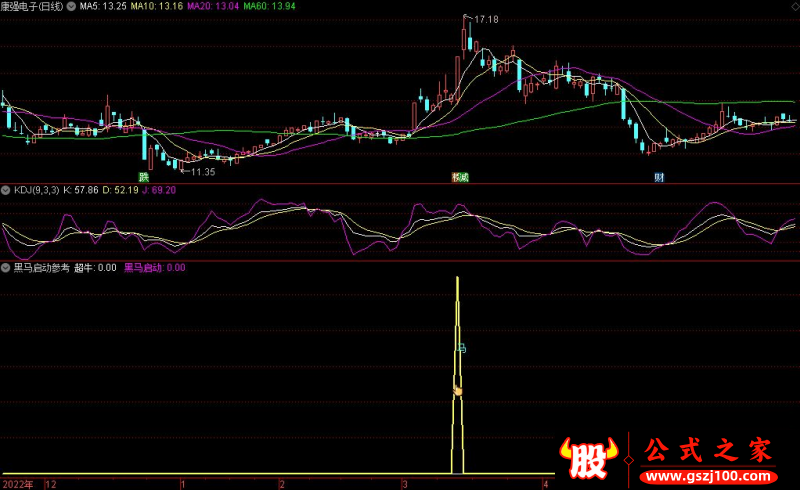Click the 跌 event marker on the price chart
This screenshot has height=490, width=800.
(x=143, y=177)
